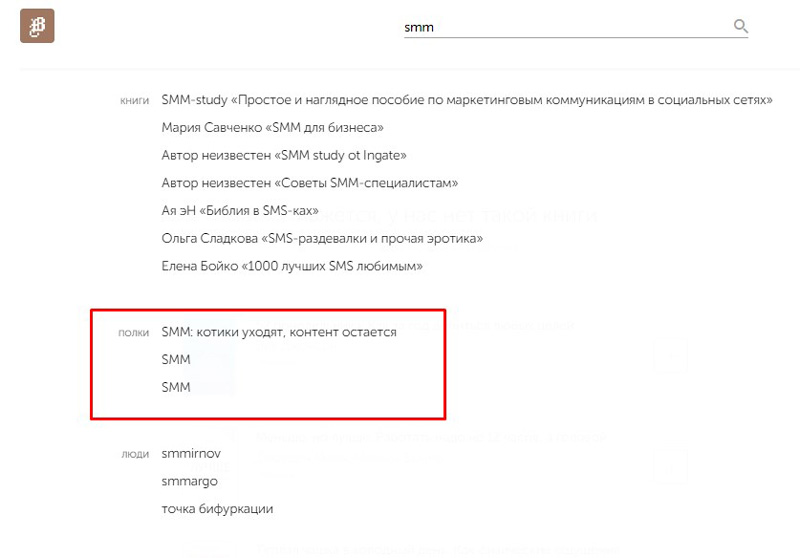Viewport: 800px width, 558px height.
Task: Open user profile smmargo
Action: (x=189, y=481)
